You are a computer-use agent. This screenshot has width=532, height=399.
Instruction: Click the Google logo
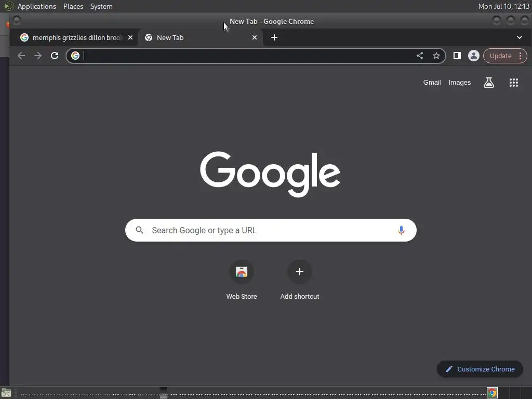pos(270,174)
